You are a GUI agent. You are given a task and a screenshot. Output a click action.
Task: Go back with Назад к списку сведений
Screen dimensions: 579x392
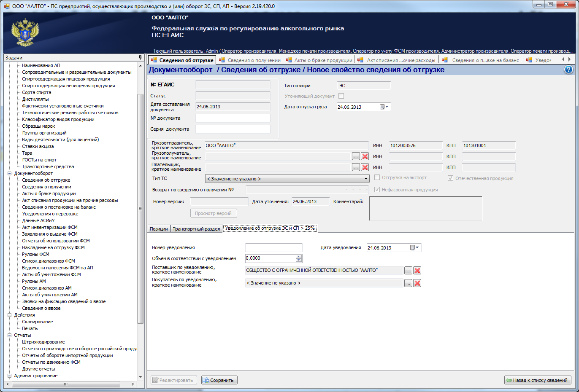tap(538, 380)
